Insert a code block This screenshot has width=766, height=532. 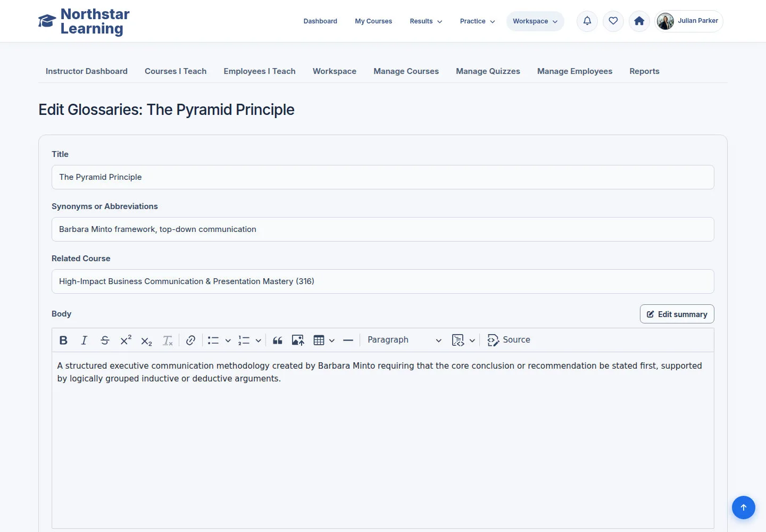457,340
